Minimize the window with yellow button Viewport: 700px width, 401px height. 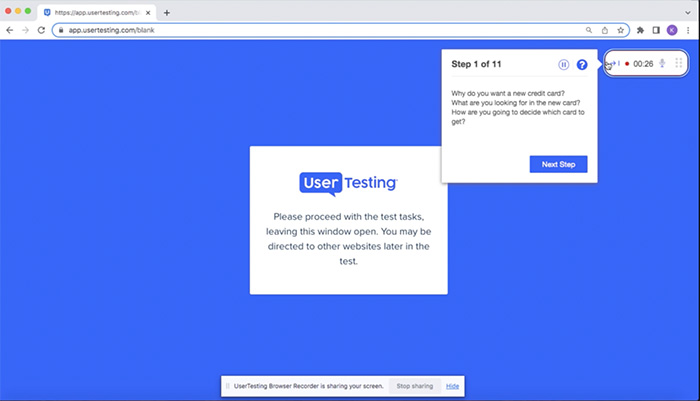(x=18, y=11)
